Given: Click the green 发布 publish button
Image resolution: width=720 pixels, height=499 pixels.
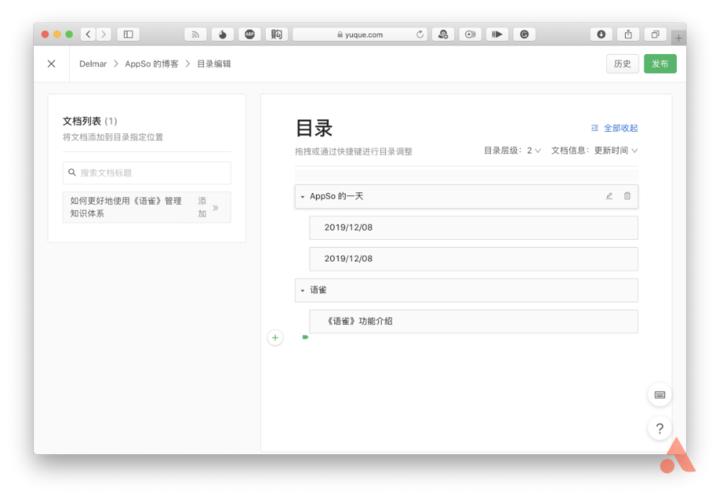Looking at the screenshot, I should [660, 64].
